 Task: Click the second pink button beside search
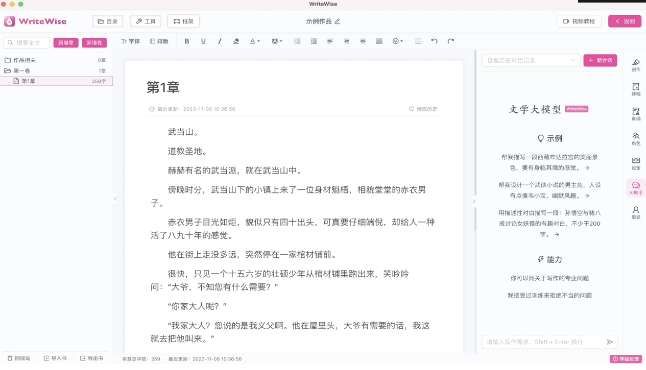94,42
